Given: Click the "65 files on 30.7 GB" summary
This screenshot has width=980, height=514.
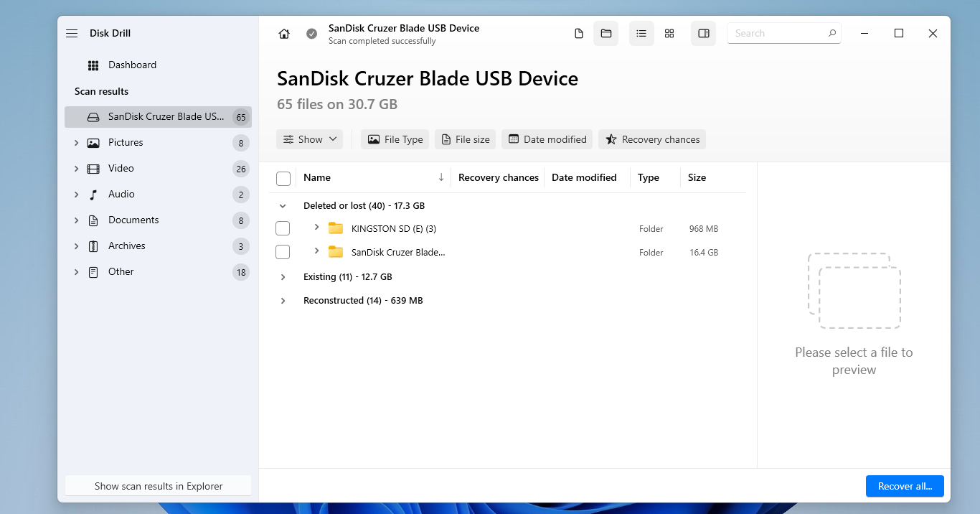Looking at the screenshot, I should (x=337, y=104).
